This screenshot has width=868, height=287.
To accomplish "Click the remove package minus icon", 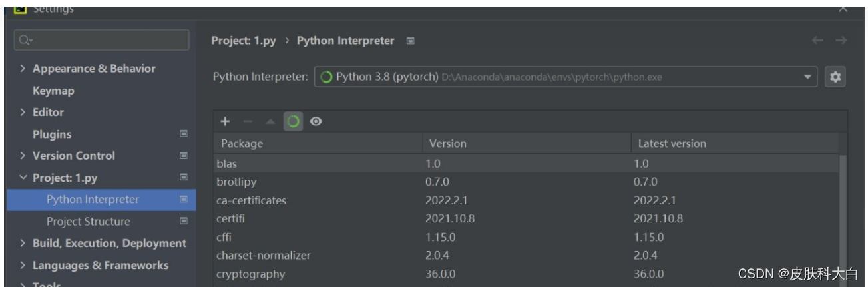I will pyautogui.click(x=248, y=121).
